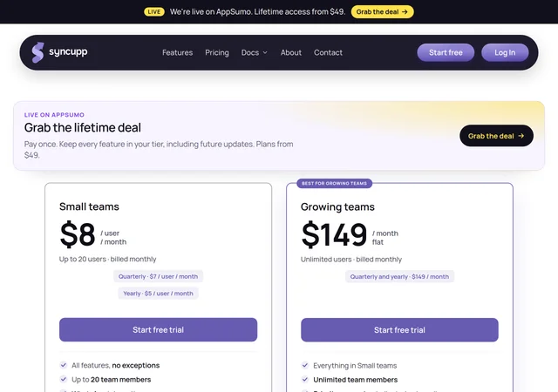Viewport: 558px width, 392px height.
Task: Click the $149 price text
Action: click(334, 235)
